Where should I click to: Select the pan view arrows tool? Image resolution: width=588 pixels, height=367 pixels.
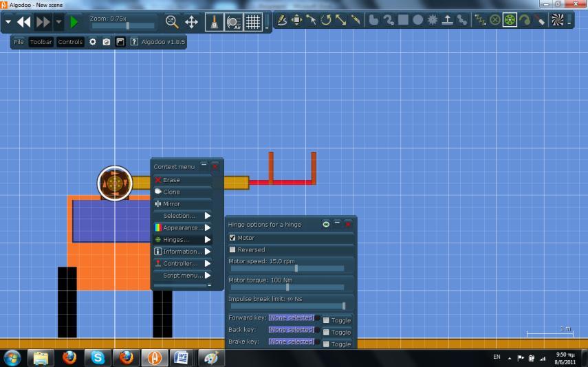click(x=191, y=22)
